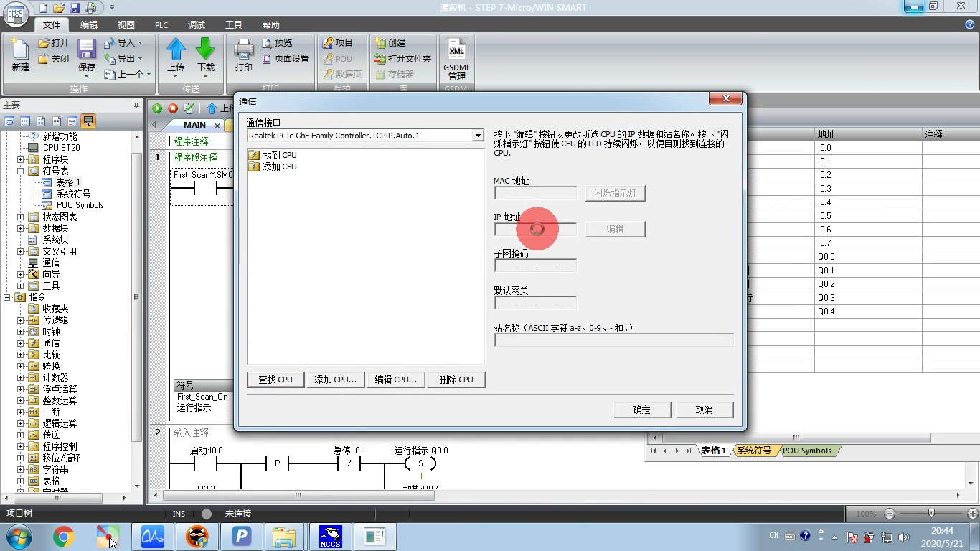980x551 pixels.
Task: Expand 计数器 instruction node
Action: (21, 377)
